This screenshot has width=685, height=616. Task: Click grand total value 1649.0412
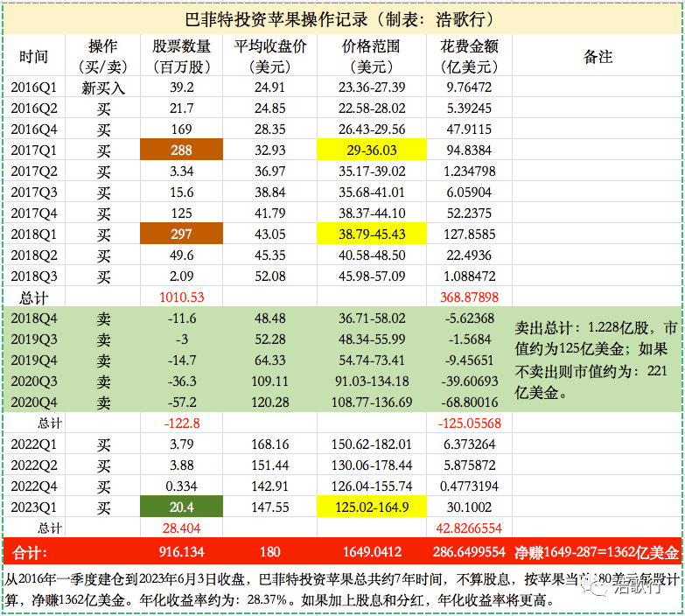click(372, 551)
